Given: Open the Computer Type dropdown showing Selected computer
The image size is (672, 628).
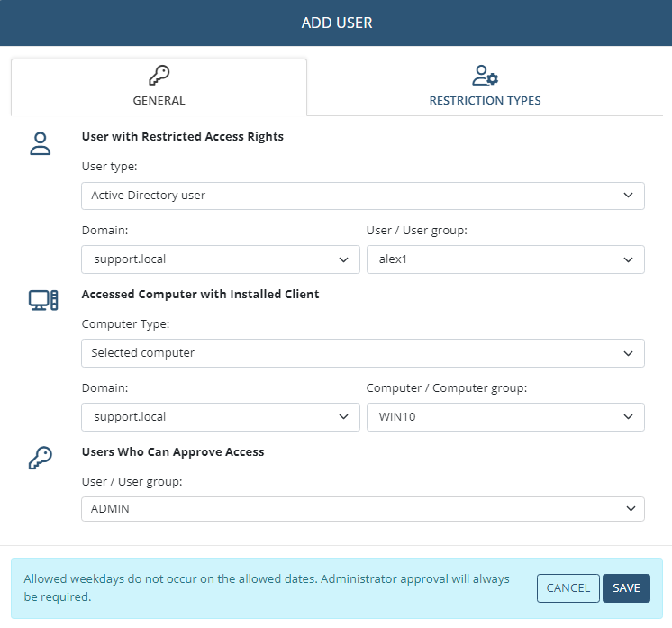Looking at the screenshot, I should (362, 353).
